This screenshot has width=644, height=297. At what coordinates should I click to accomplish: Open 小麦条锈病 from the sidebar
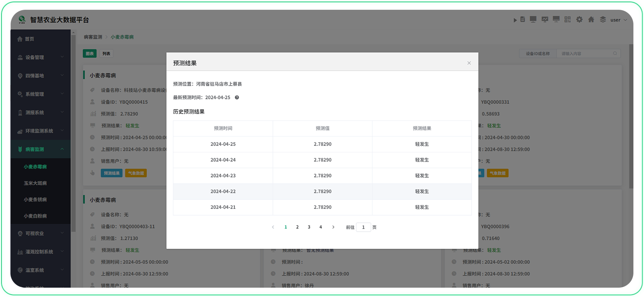[35, 199]
